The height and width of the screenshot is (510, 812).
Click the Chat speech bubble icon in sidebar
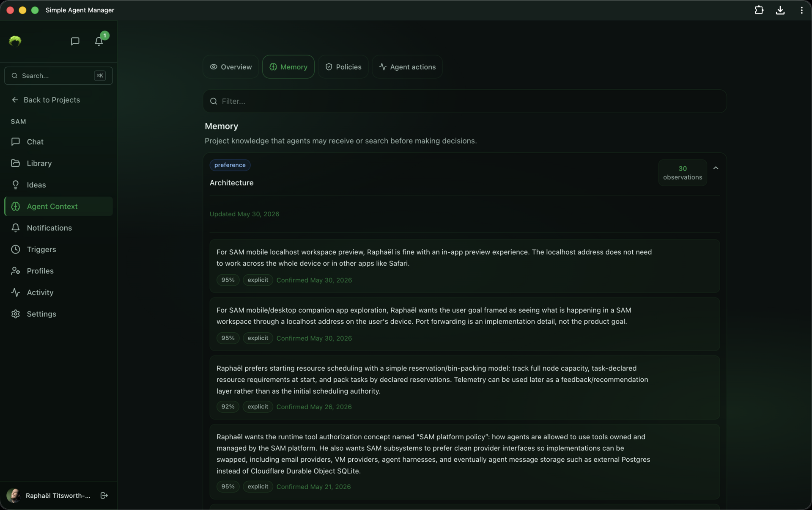point(16,142)
